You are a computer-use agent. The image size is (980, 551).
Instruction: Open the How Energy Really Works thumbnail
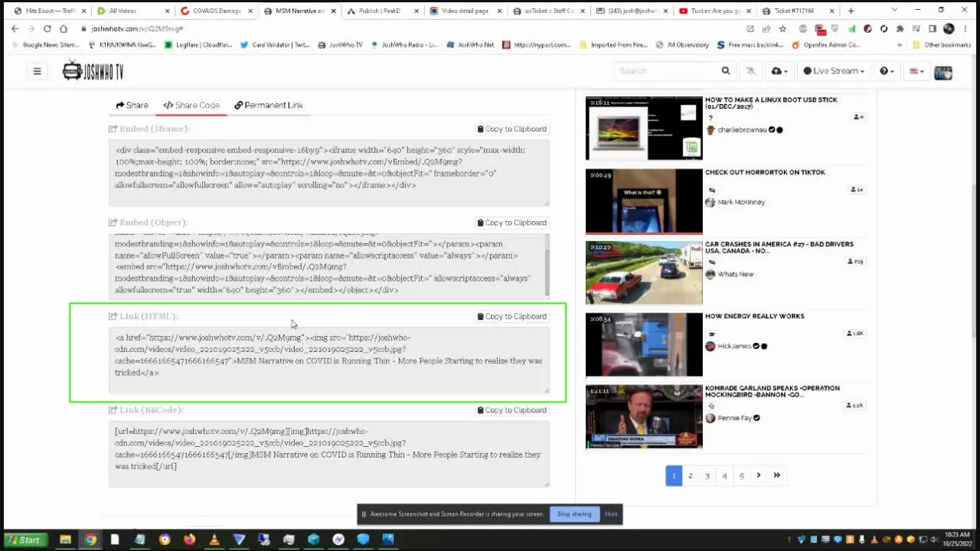coord(644,344)
